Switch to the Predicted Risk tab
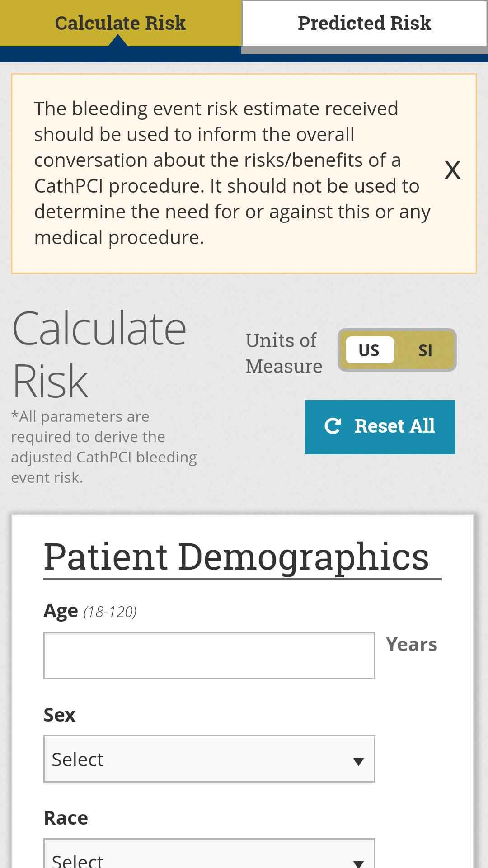The image size is (488, 868). pos(364,24)
